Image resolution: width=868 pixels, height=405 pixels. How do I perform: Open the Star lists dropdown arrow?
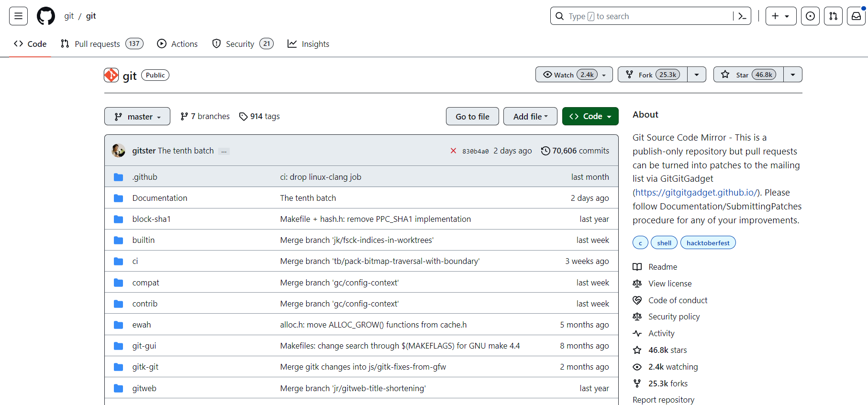(793, 75)
